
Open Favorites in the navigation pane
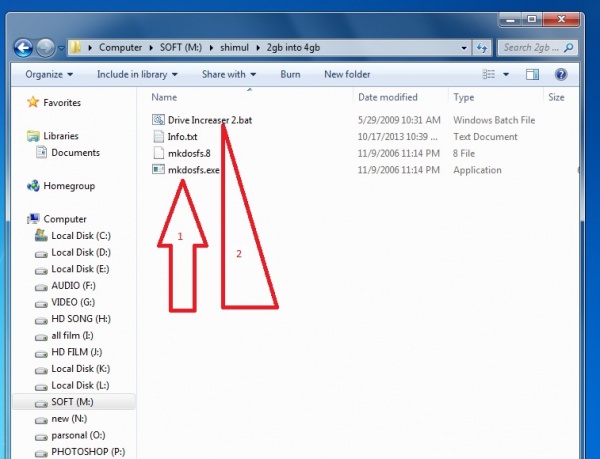coord(62,103)
